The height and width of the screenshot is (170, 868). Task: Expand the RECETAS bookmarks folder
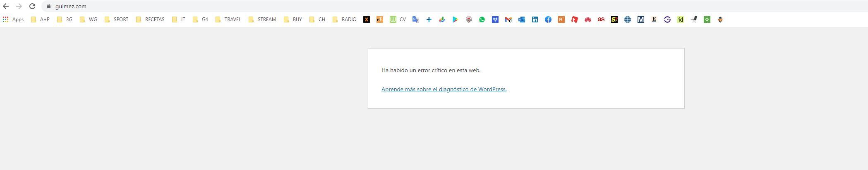click(x=150, y=19)
